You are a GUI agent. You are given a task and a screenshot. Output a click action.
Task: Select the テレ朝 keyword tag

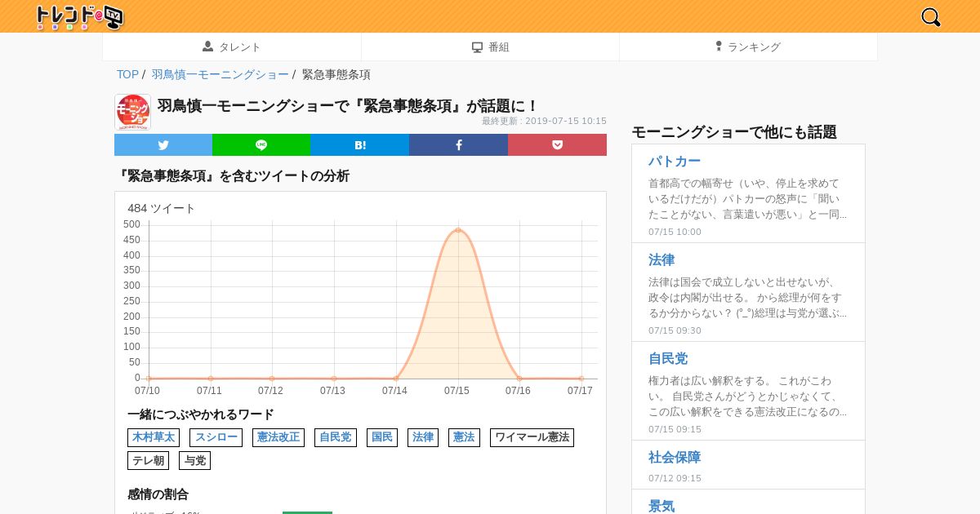point(148,460)
